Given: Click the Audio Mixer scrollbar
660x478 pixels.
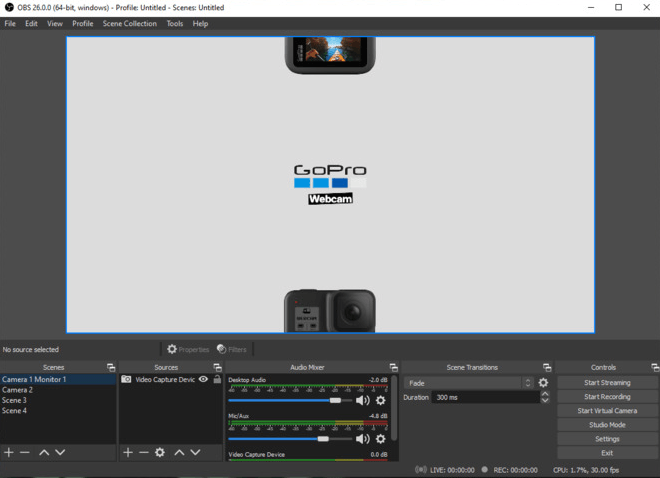Looking at the screenshot, I should (394, 408).
